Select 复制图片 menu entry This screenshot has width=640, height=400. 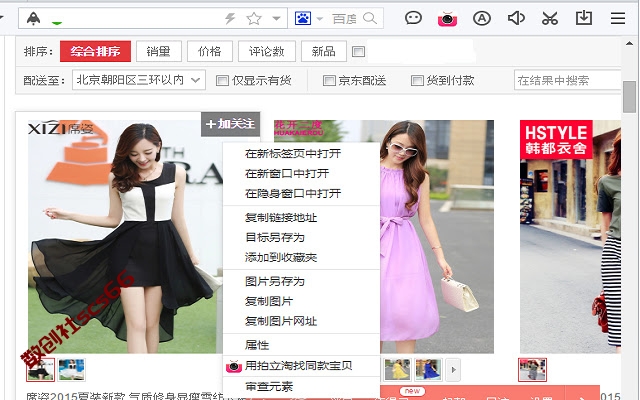tap(301, 301)
